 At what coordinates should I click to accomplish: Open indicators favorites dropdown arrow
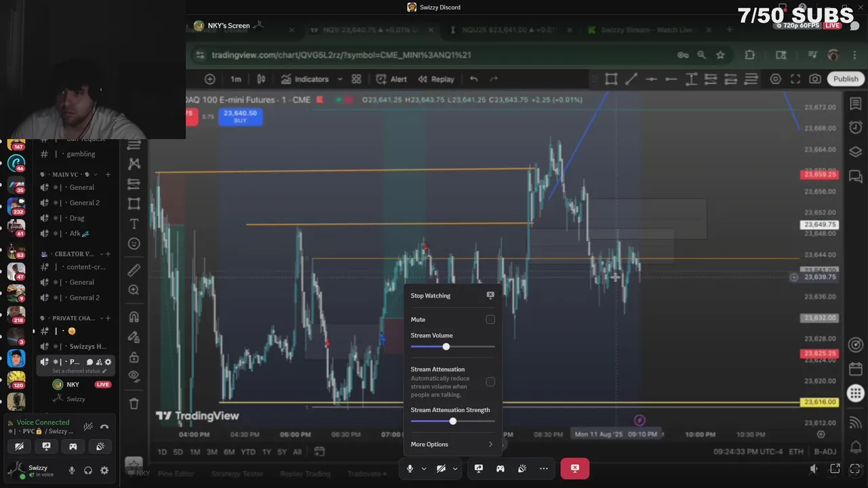340,79
